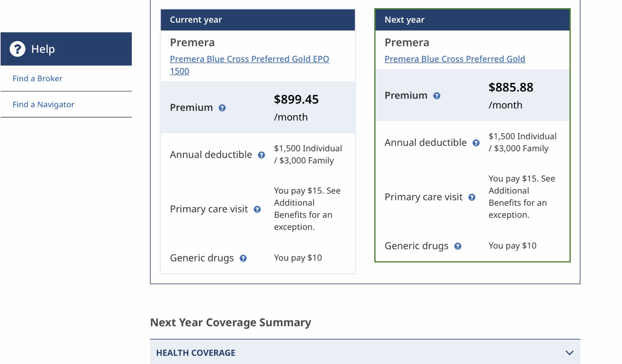Open next year Premera Blue Cross Preferred Gold link
Viewport: 622px width, 364px height.
tap(455, 59)
